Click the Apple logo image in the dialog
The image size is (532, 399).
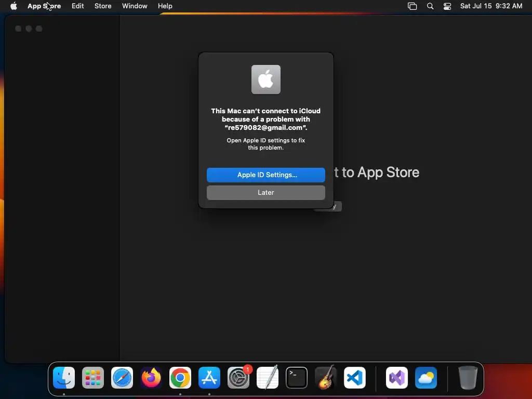pos(265,79)
